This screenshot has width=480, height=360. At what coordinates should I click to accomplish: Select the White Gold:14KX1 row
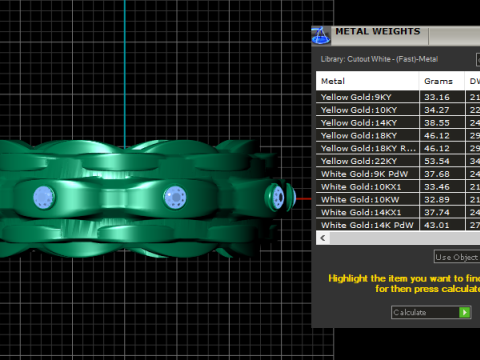(398, 212)
